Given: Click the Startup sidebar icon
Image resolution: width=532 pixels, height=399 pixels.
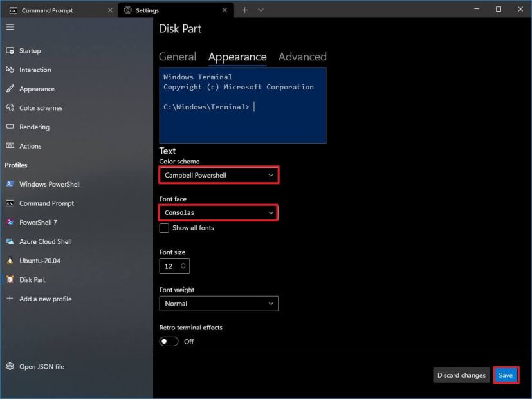Looking at the screenshot, I should [10, 51].
